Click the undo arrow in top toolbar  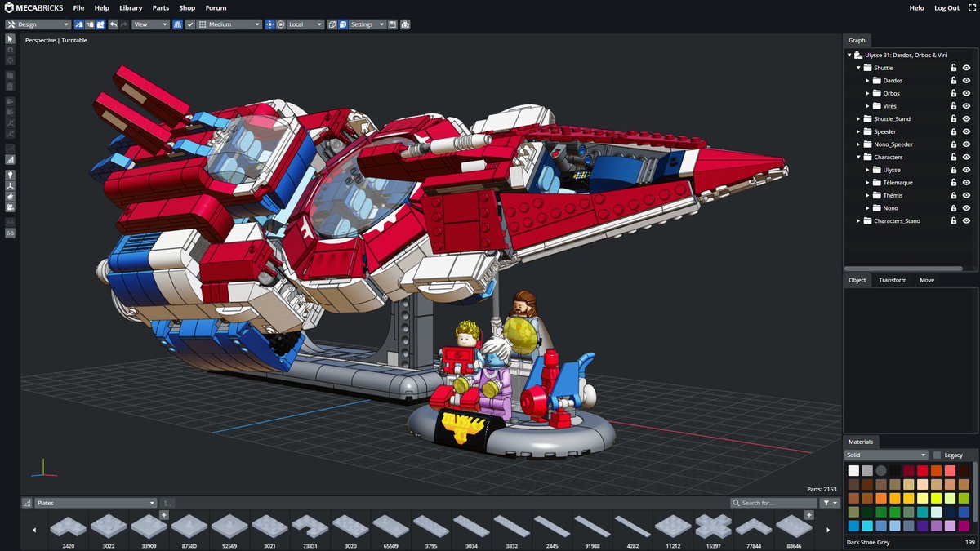pyautogui.click(x=114, y=24)
